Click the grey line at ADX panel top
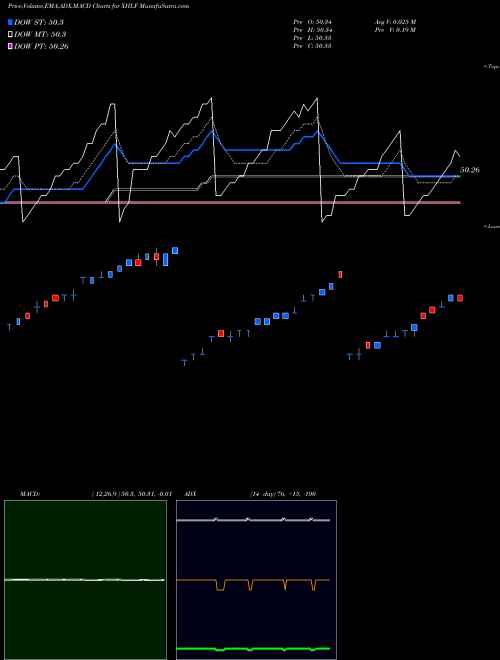This screenshot has height=660, width=500. [x=253, y=520]
